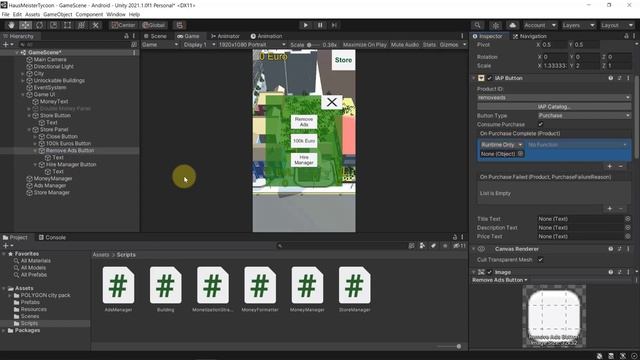Pick object for Title Text field
This screenshot has width=640, height=360.
pos(628,219)
